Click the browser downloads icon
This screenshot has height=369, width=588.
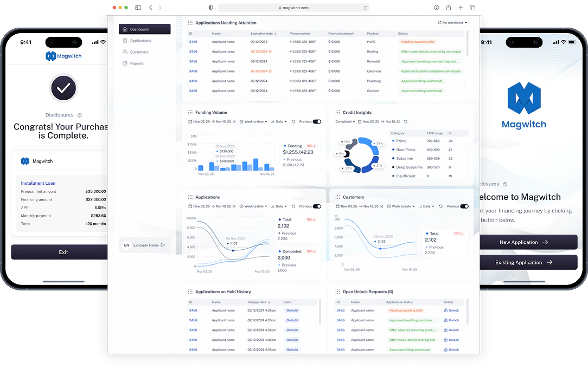point(437,8)
